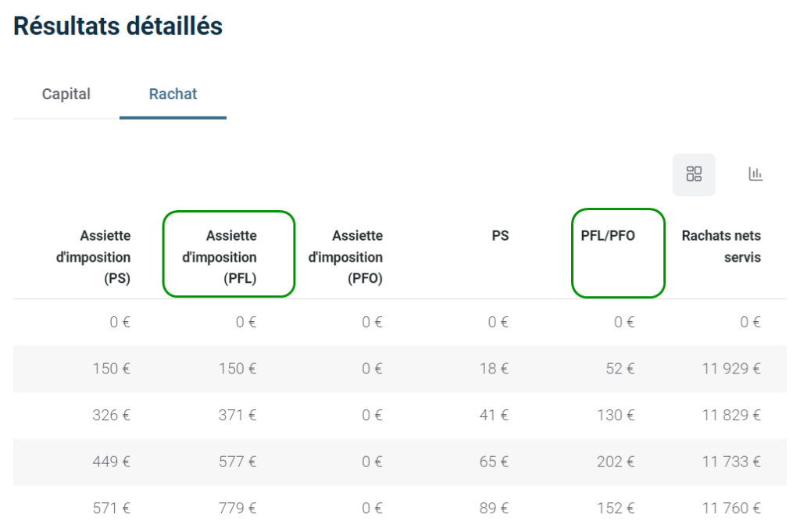Switch to bar chart view icon
The width and height of the screenshot is (800, 532).
(755, 174)
